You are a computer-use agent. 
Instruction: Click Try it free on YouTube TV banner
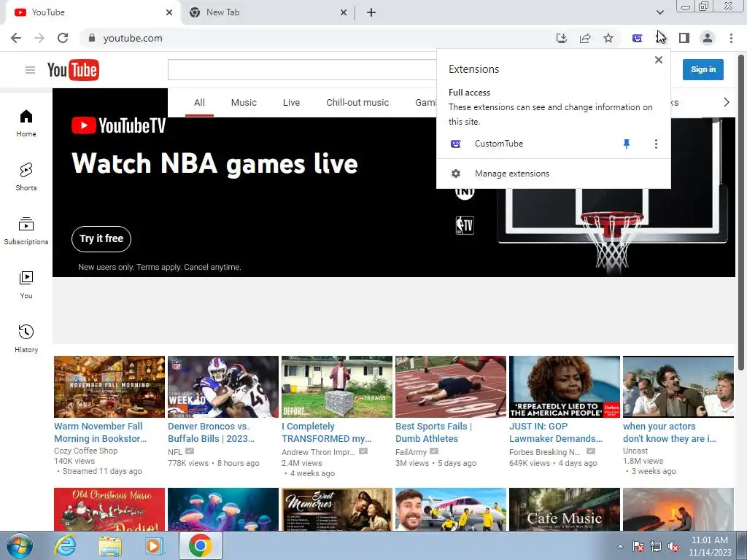coord(101,238)
